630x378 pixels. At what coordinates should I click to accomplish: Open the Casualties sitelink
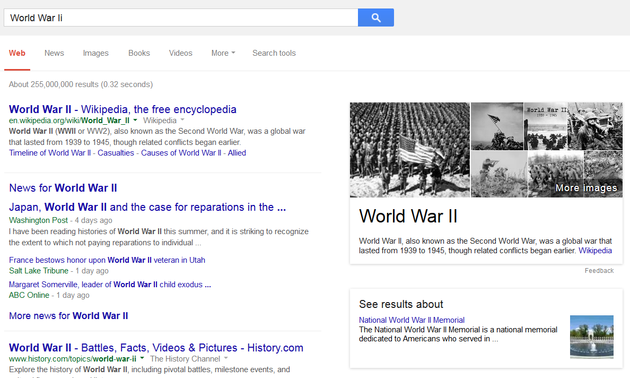116,153
